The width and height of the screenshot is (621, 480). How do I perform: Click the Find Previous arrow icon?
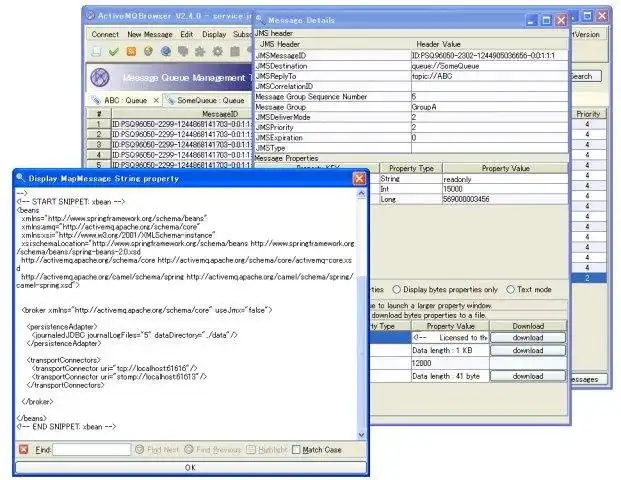pos(189,449)
